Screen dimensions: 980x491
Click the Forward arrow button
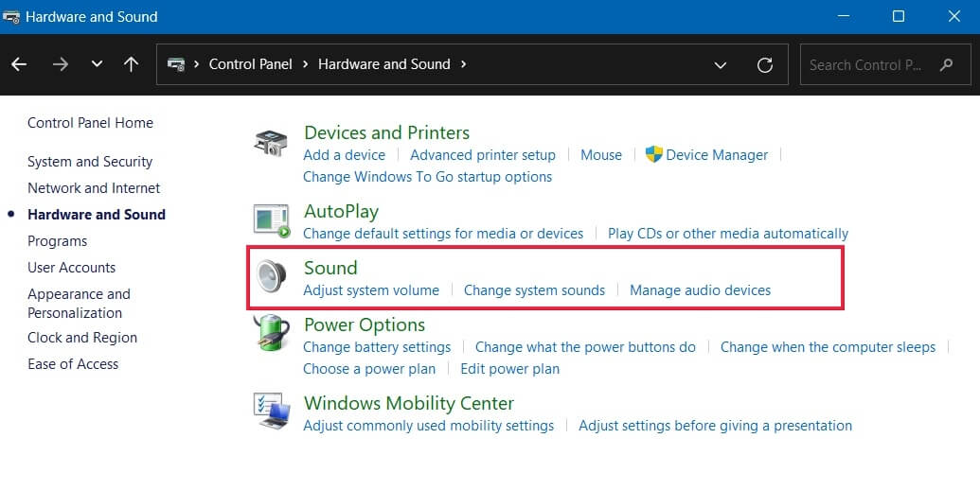point(61,64)
